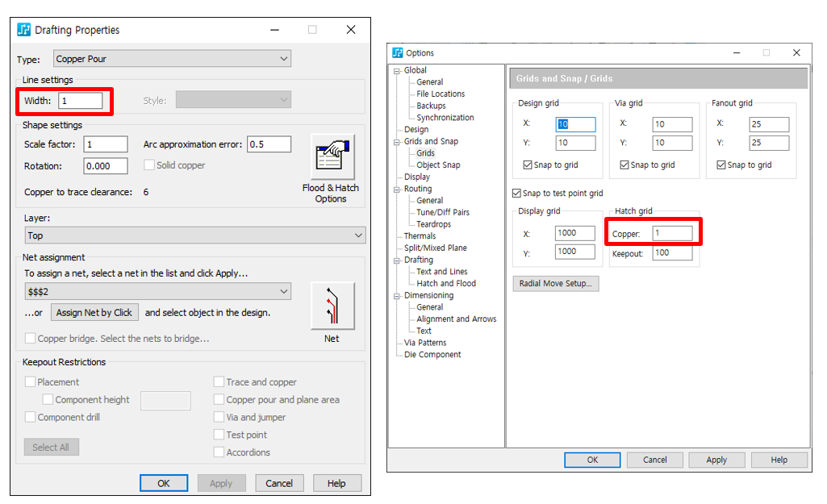This screenshot has height=504, width=827.
Task: Open the Type Copper Pour dropdown
Action: click(x=172, y=59)
